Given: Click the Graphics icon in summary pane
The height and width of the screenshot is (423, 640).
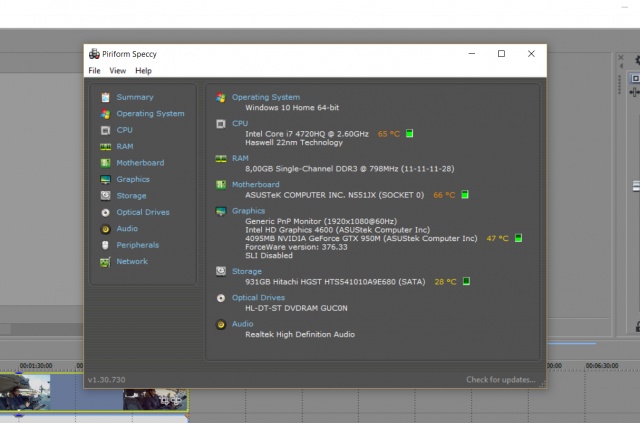Looking at the screenshot, I should click(221, 211).
